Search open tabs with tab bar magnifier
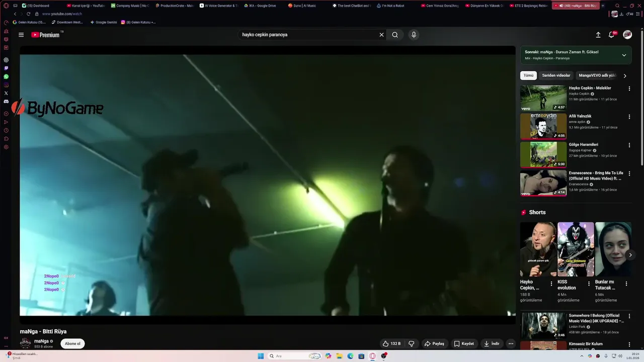This screenshot has width=644, height=362. point(617,6)
